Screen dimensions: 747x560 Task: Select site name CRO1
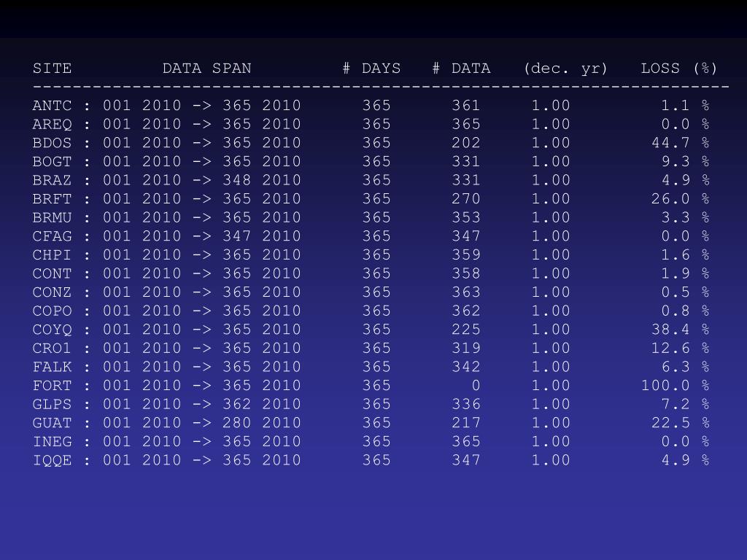pyautogui.click(x=52, y=348)
